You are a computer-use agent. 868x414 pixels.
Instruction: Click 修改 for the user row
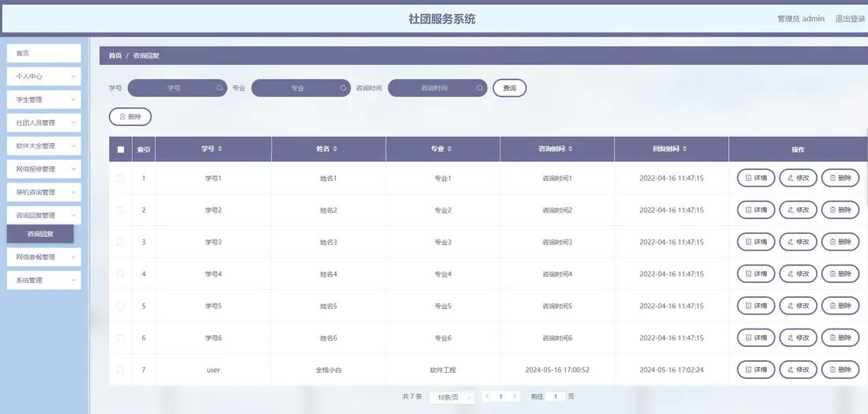(x=798, y=369)
